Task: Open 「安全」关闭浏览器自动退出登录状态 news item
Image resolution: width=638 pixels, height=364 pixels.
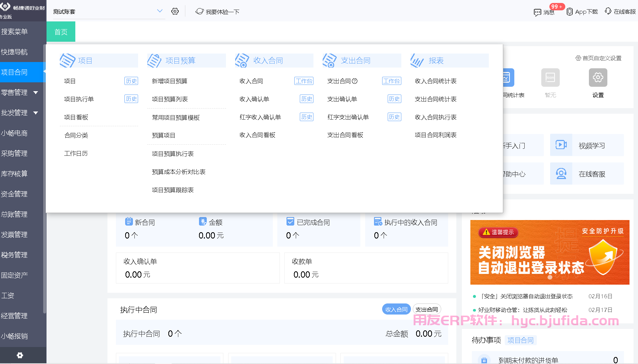Action: point(526,296)
